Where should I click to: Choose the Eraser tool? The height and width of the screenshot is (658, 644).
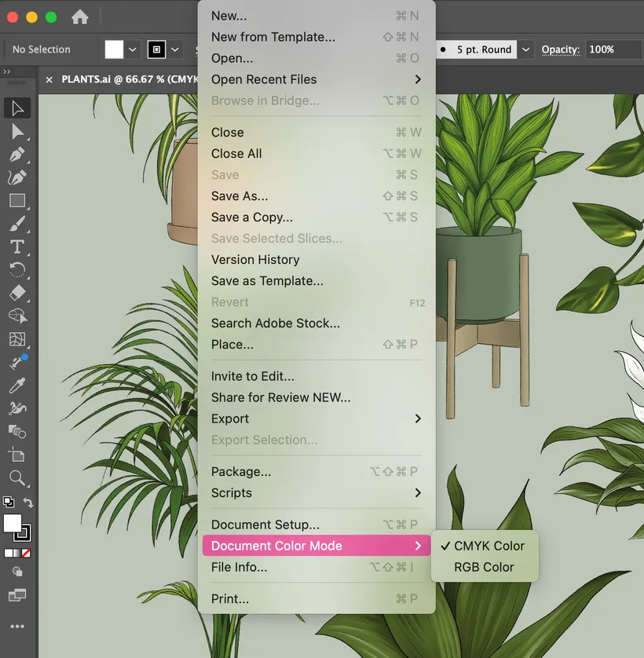pyautogui.click(x=17, y=293)
